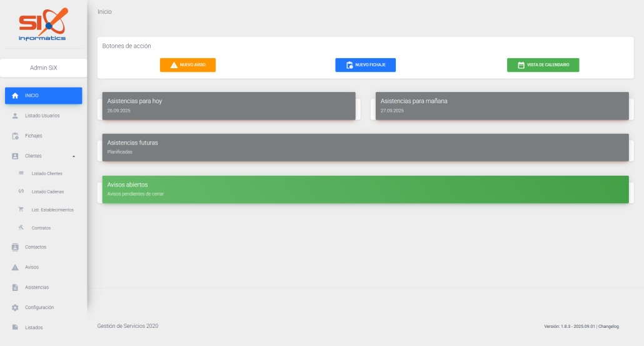Open the Contactos menu item
This screenshot has width=644, height=346.
coord(36,247)
